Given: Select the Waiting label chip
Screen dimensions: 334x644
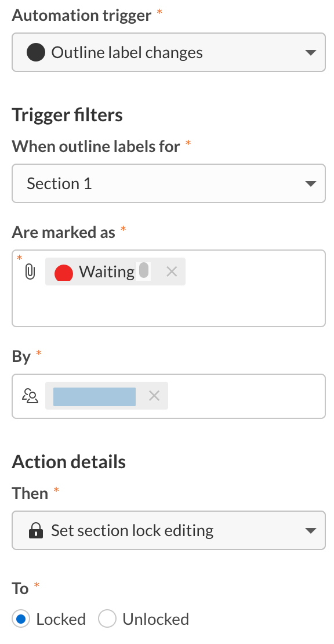Looking at the screenshot, I should click(104, 272).
